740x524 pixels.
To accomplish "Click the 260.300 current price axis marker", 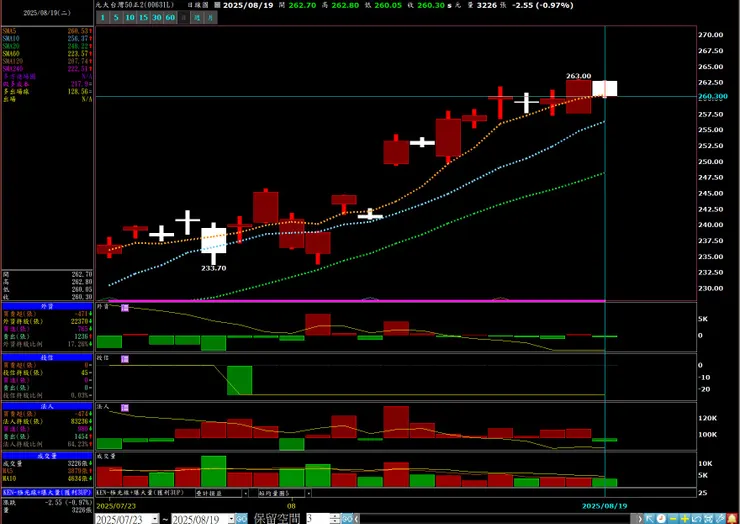I will (713, 96).
